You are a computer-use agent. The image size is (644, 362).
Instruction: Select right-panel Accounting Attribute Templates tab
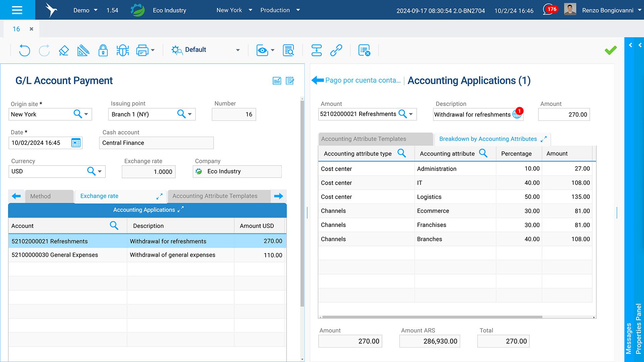(x=364, y=139)
